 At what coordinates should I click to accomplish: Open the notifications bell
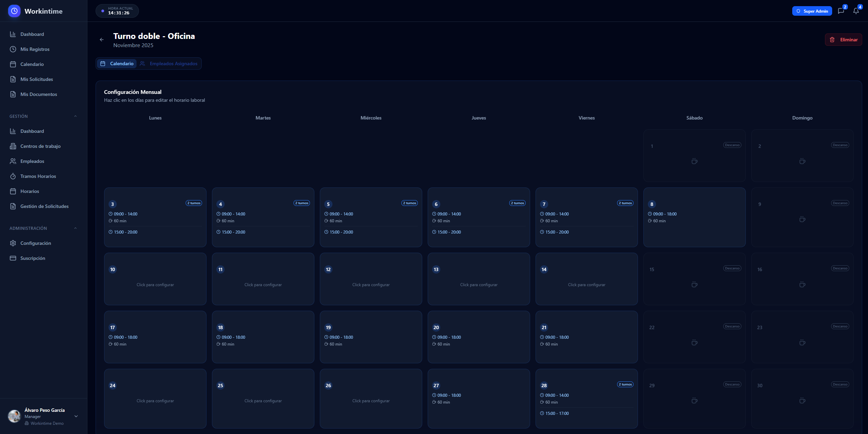pyautogui.click(x=856, y=11)
